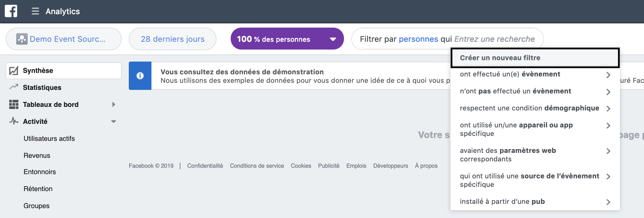Select Créer un nouveau filtre
This screenshot has width=644, height=218.
535,58
